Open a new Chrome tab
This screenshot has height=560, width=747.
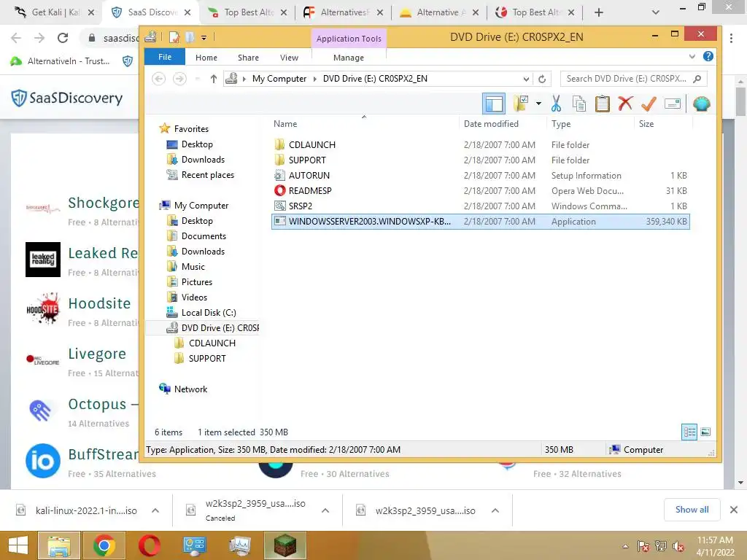pyautogui.click(x=599, y=12)
